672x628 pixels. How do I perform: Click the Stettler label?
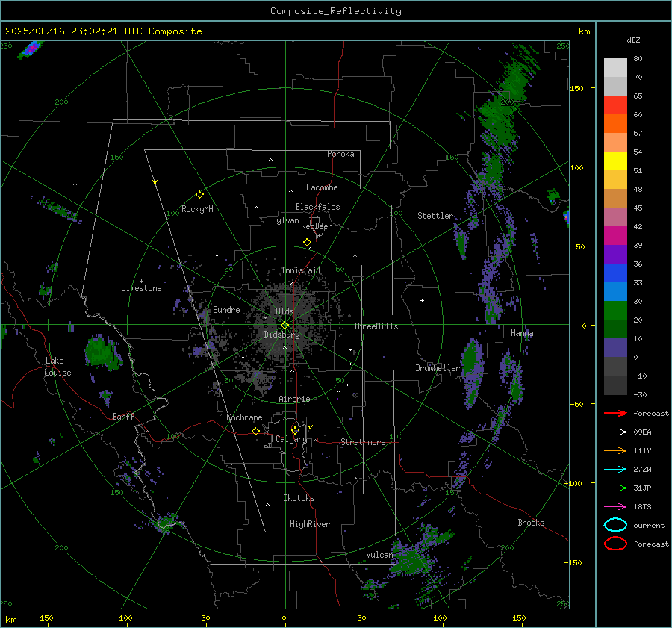435,216
